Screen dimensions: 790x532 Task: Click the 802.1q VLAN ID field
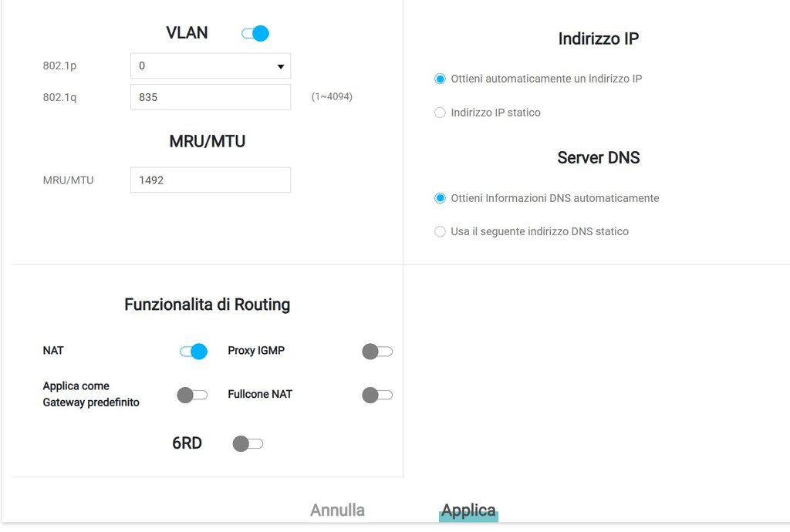coord(210,97)
